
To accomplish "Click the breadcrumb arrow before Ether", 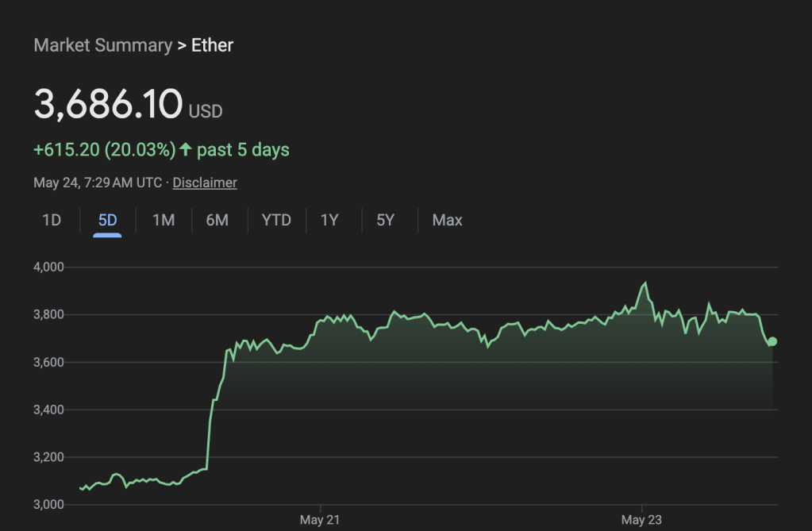I will [x=182, y=45].
